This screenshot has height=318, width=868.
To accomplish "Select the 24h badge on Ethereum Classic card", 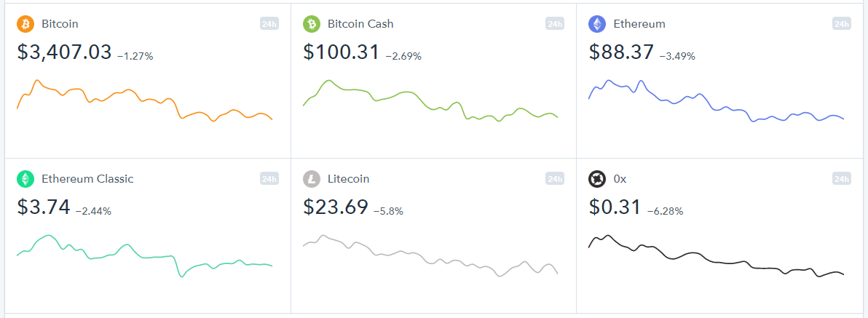I will [269, 178].
